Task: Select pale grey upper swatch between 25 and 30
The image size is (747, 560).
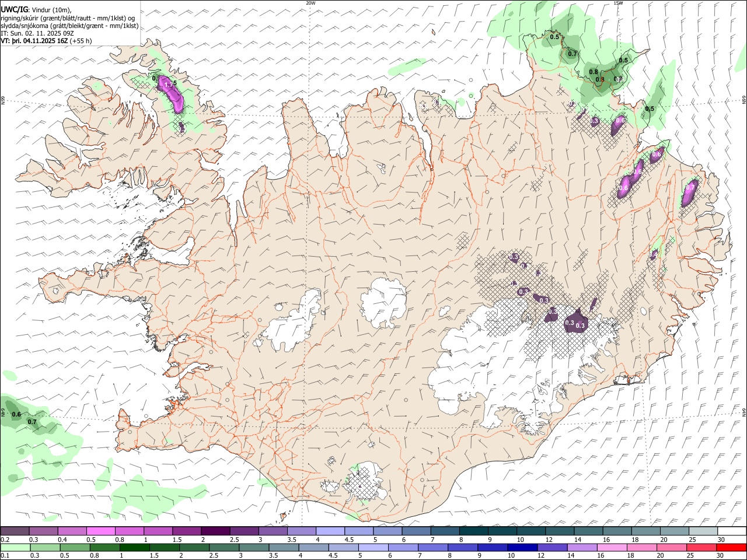Action: pyautogui.click(x=703, y=531)
